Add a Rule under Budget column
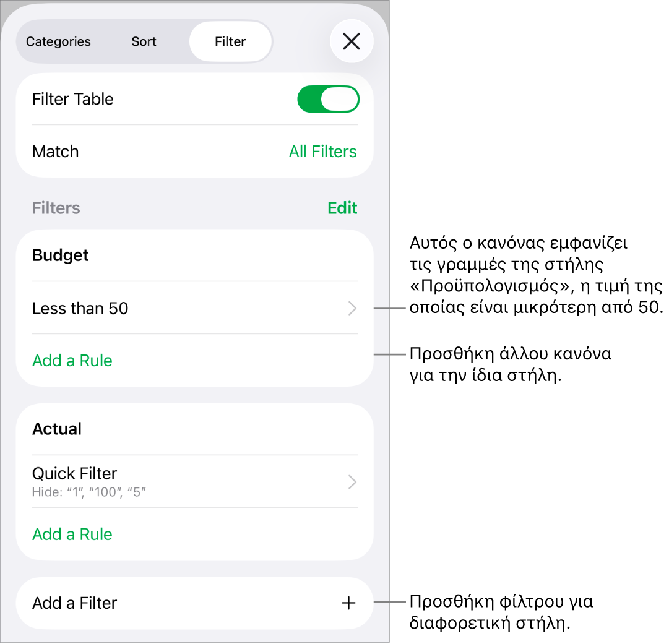 [x=72, y=361]
